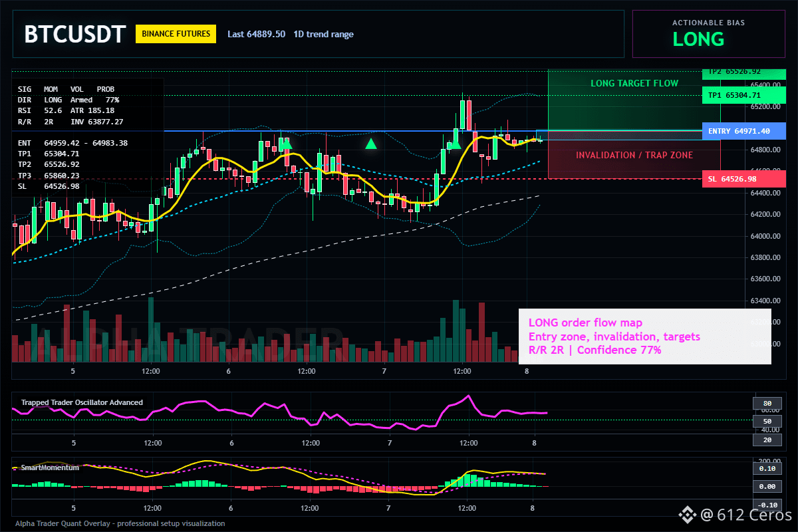Viewport: 798px width, 532px height.
Task: Click the LONG order flow map annotation line
Action: [x=585, y=323]
